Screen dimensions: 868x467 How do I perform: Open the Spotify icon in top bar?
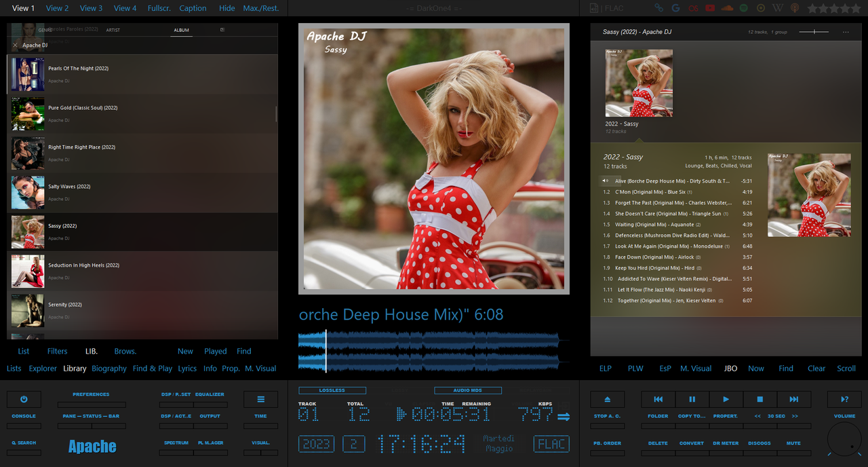(x=744, y=8)
